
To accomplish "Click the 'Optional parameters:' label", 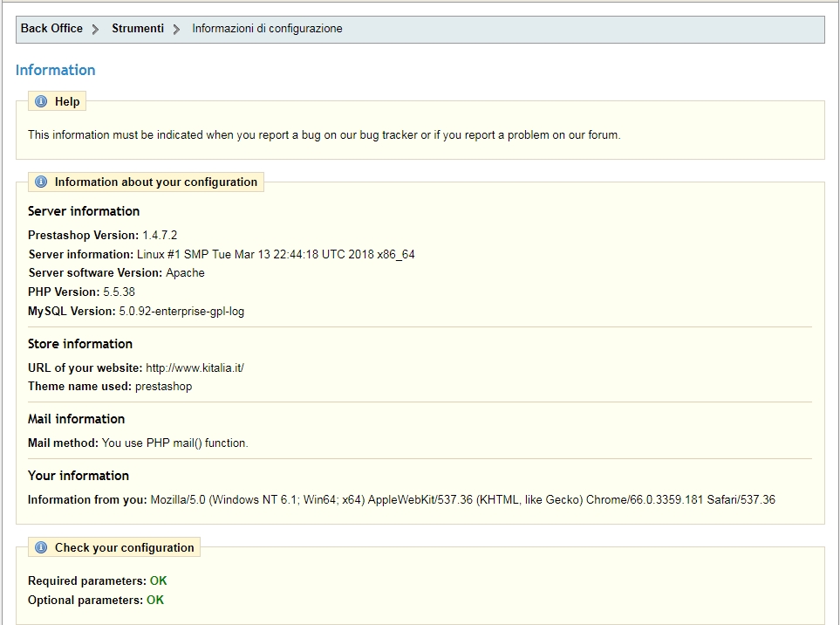I will (x=85, y=601).
